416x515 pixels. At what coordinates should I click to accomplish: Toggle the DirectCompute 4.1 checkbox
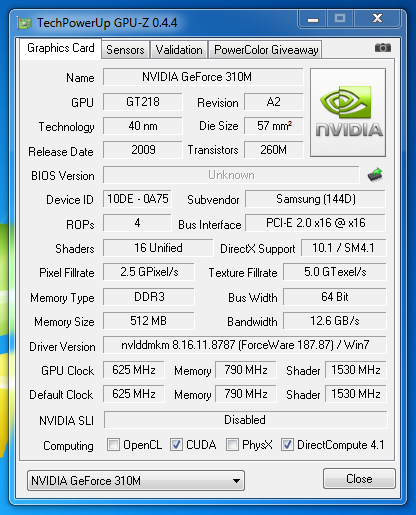tap(287, 445)
